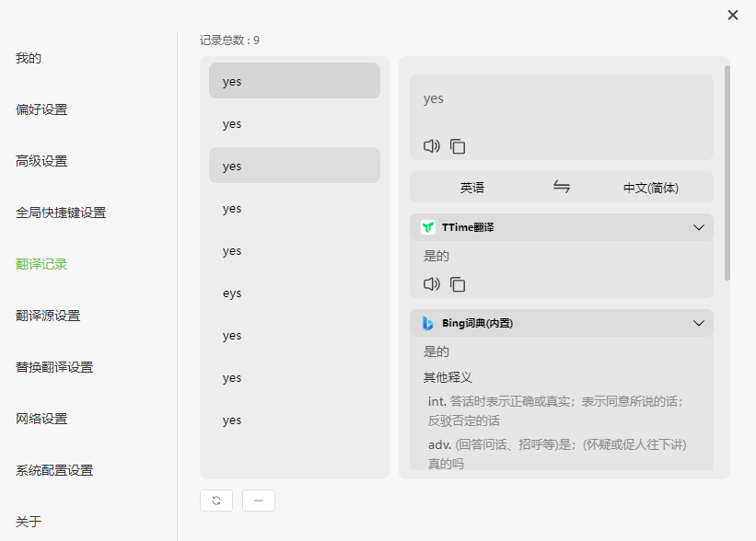Viewport: 756px width, 541px height.
Task: Collapse the Bing词典(内置) result panel
Action: 700,323
